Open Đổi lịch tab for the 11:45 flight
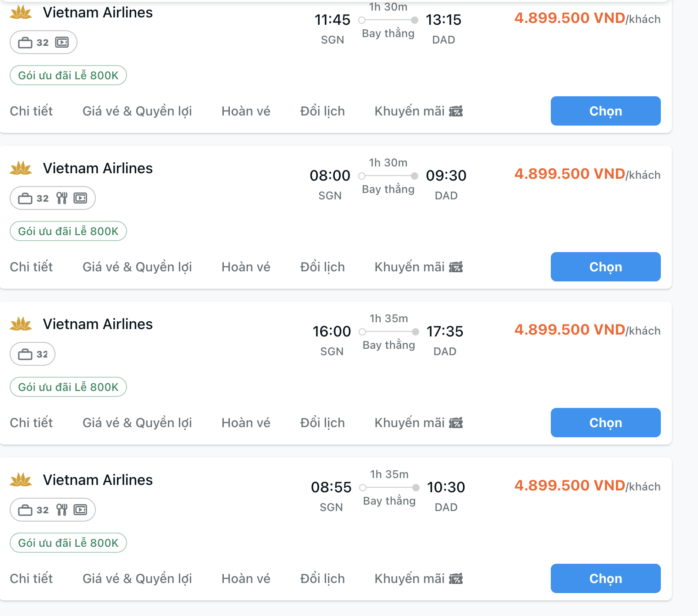 [322, 111]
